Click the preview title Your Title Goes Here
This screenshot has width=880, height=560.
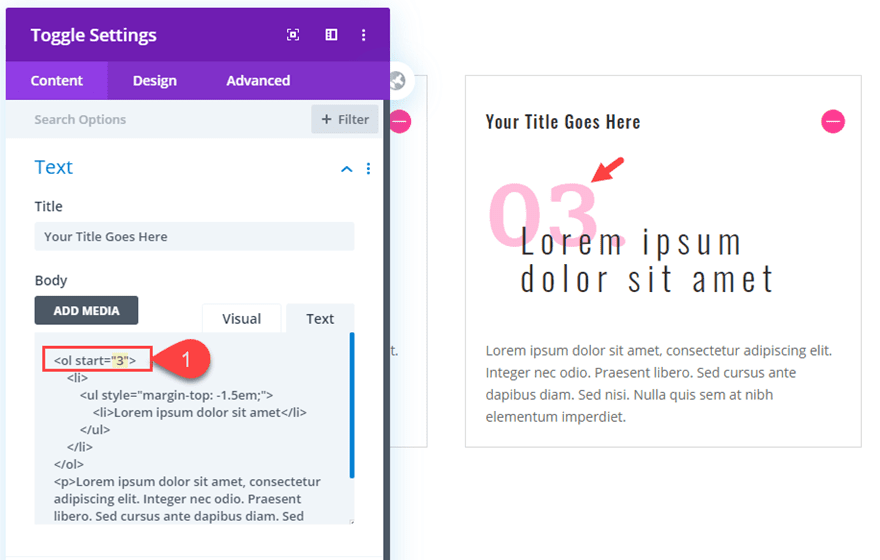563,122
